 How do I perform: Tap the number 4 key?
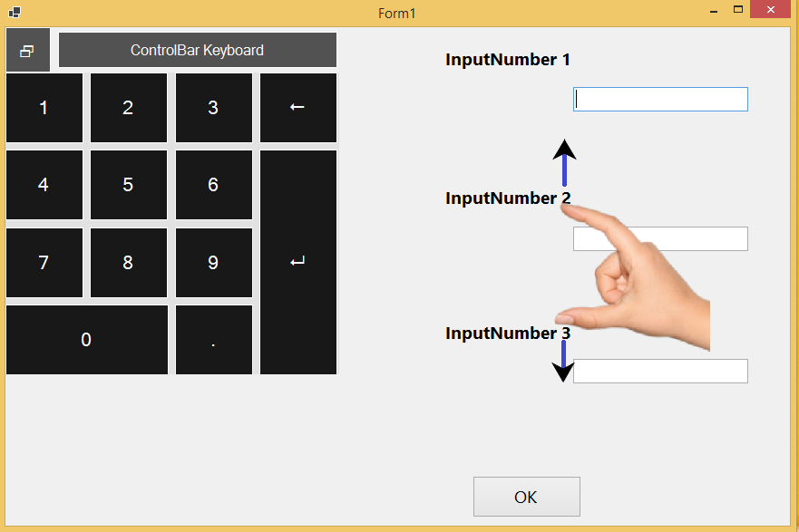coord(44,185)
